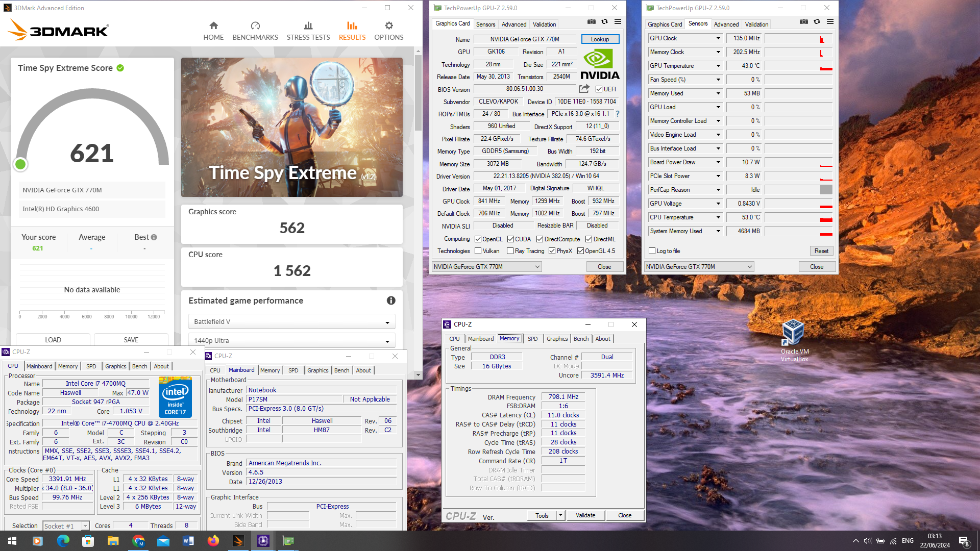This screenshot has height=551, width=980.
Task: Open the BENCHMARKS section in 3DMark
Action: click(255, 31)
